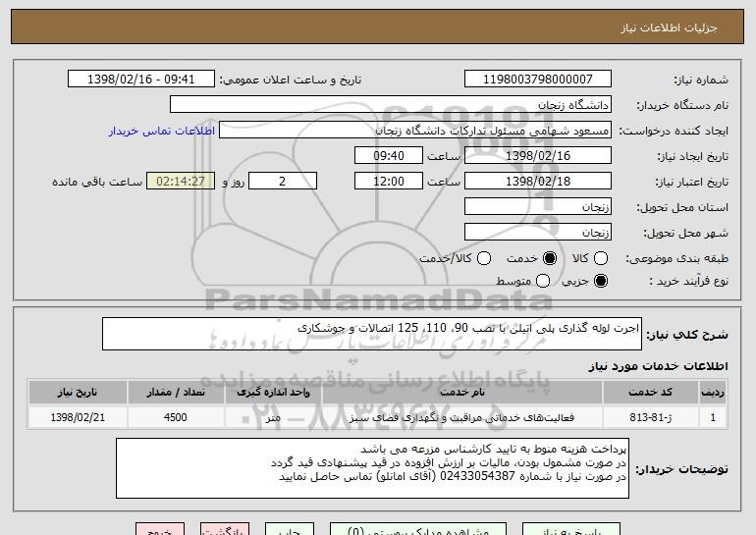756x535 pixels.
Task: Click the نام خدمت column header
Action: point(461,393)
